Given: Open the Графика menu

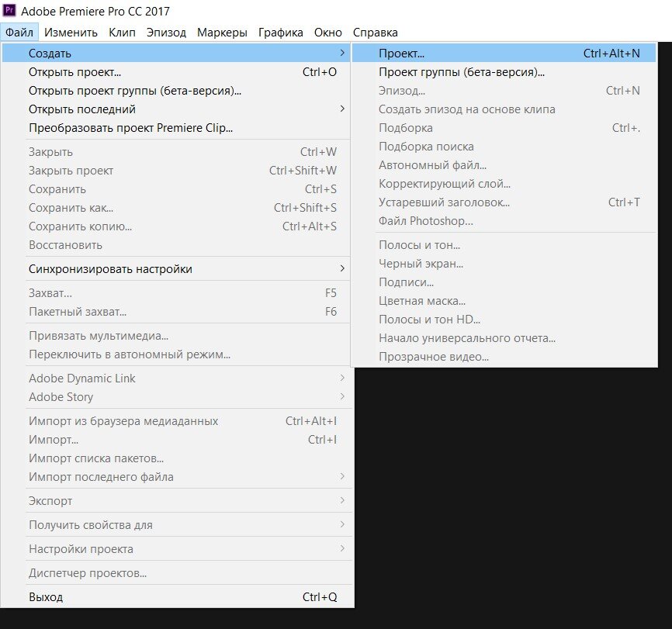Looking at the screenshot, I should (x=281, y=33).
